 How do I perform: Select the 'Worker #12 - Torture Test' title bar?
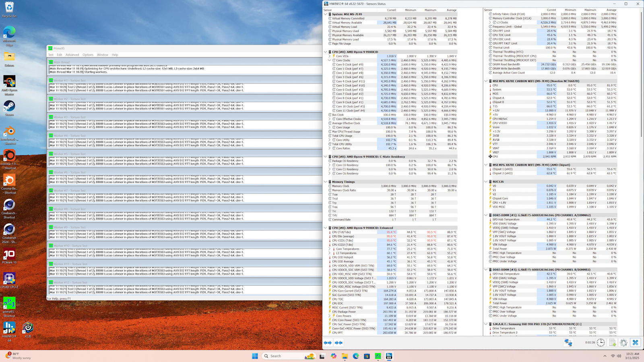[185, 282]
